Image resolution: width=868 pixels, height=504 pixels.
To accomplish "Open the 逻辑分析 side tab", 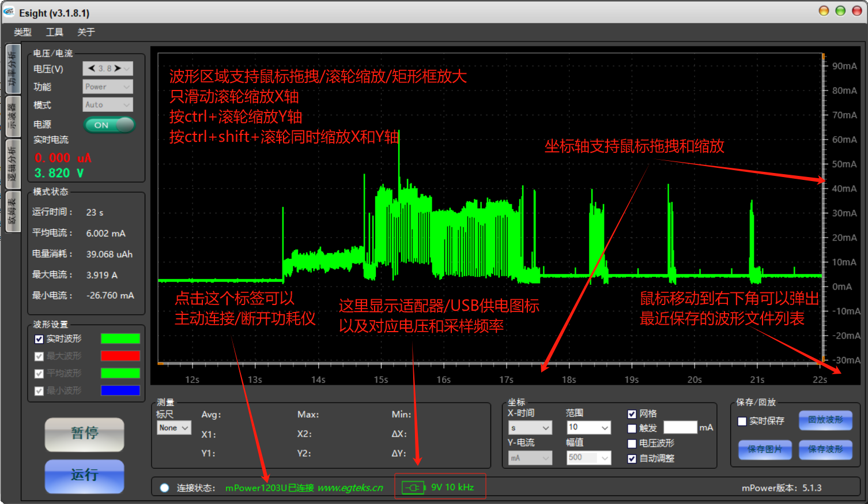I will (12, 164).
